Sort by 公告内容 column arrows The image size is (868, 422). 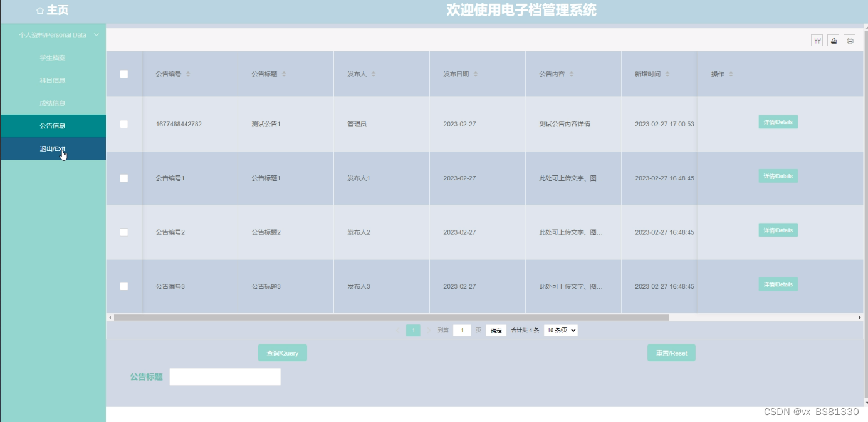click(572, 75)
